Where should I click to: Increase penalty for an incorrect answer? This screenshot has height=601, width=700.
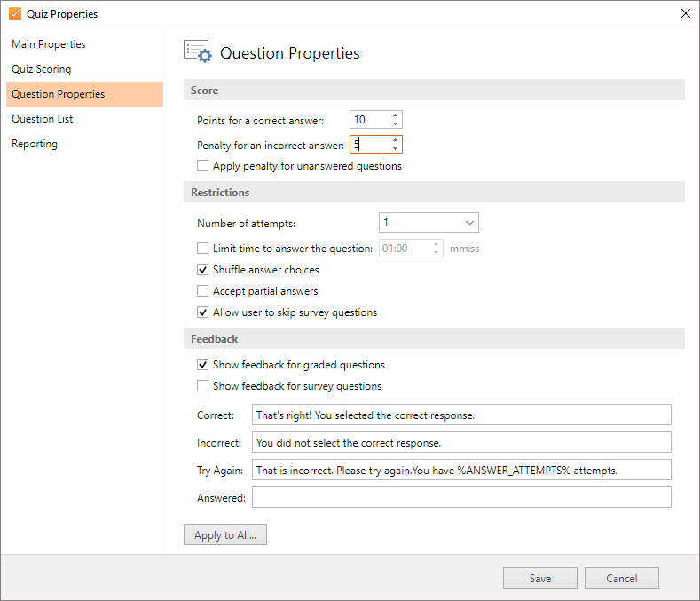(x=396, y=140)
